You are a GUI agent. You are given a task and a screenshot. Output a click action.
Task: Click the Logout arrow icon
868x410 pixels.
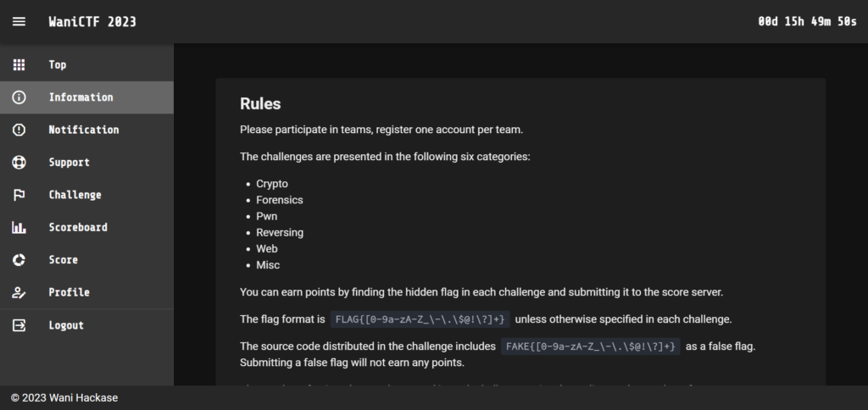click(x=19, y=325)
